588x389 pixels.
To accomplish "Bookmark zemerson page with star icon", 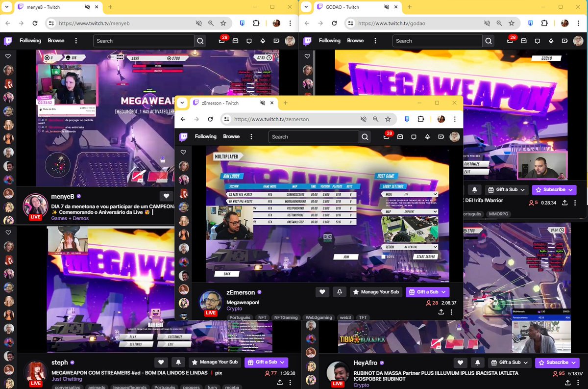I will pos(388,119).
